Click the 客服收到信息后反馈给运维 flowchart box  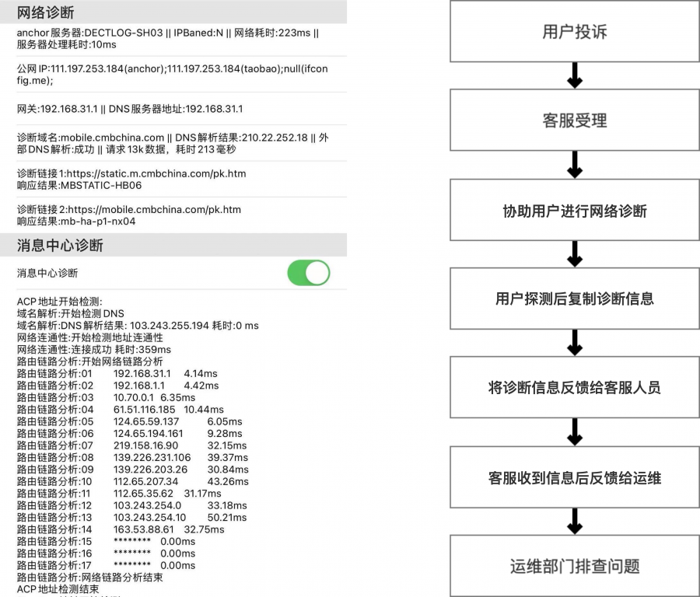[x=575, y=477]
